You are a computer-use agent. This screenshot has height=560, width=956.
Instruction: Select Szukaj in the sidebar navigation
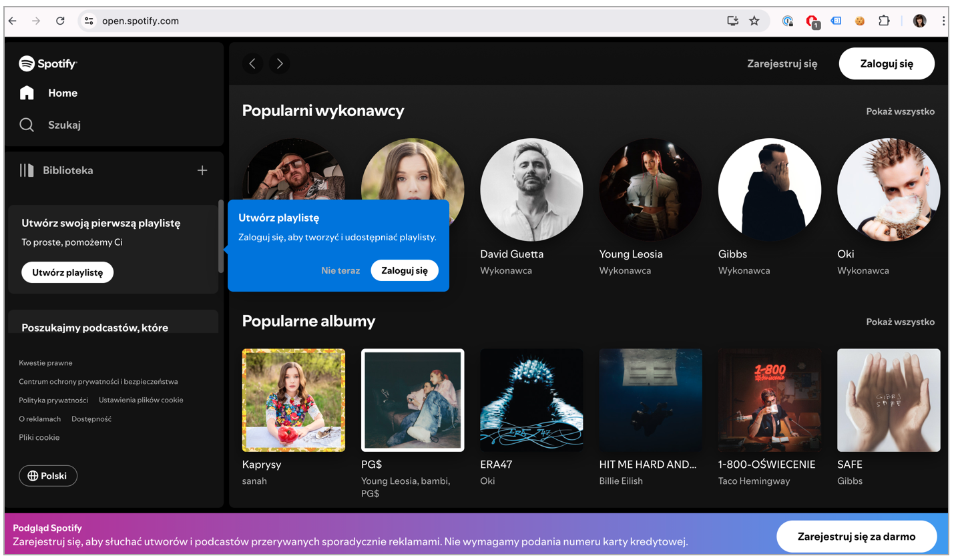[64, 125]
